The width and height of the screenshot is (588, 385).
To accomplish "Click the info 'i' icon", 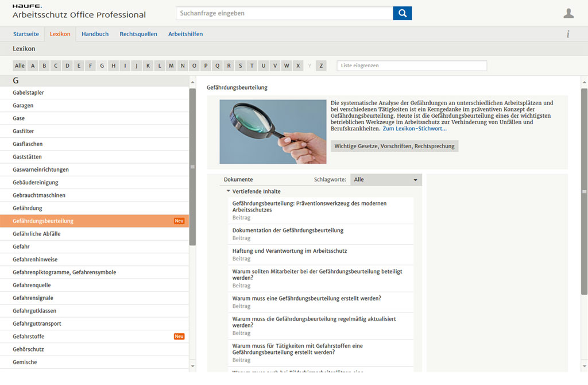I will tap(568, 34).
